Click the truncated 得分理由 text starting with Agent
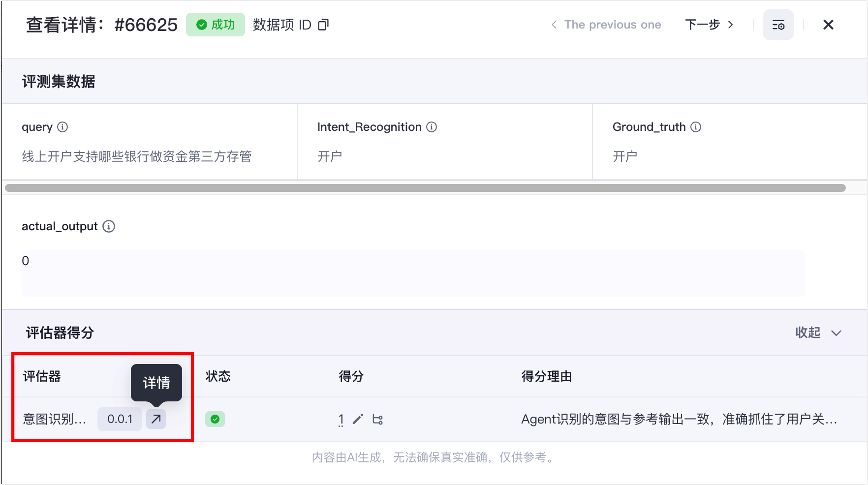 coord(679,419)
